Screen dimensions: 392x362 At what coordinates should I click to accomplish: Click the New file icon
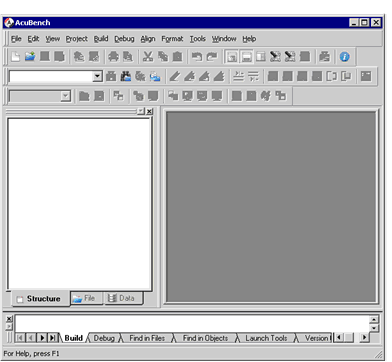(15, 56)
